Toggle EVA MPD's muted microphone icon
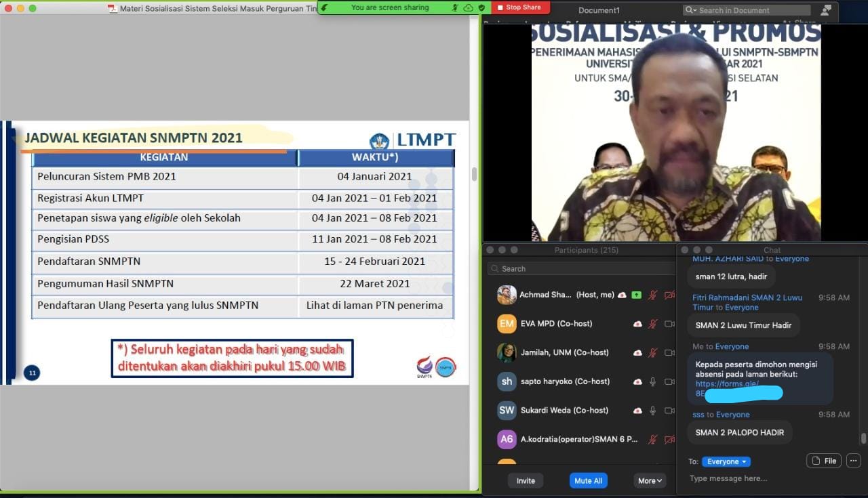The image size is (868, 498). 653,324
